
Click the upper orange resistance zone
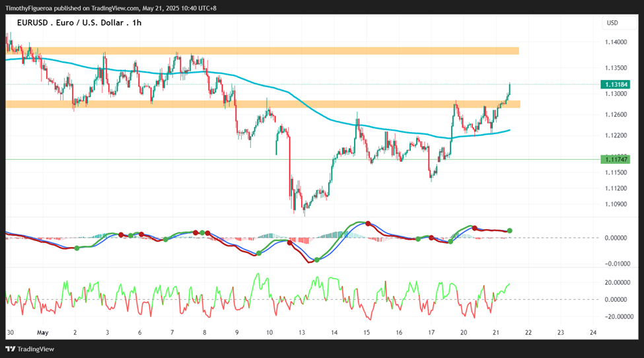click(x=264, y=51)
